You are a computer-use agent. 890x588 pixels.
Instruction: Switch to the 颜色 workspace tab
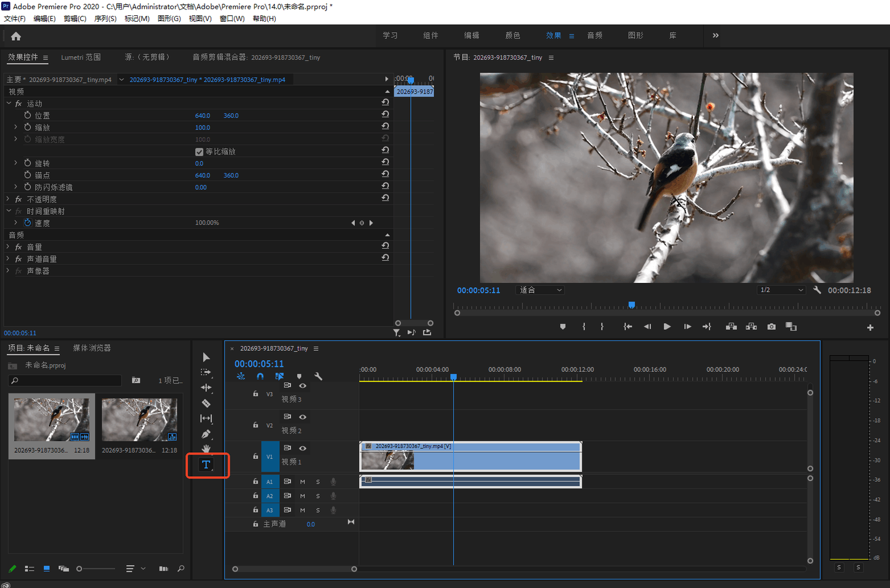512,36
